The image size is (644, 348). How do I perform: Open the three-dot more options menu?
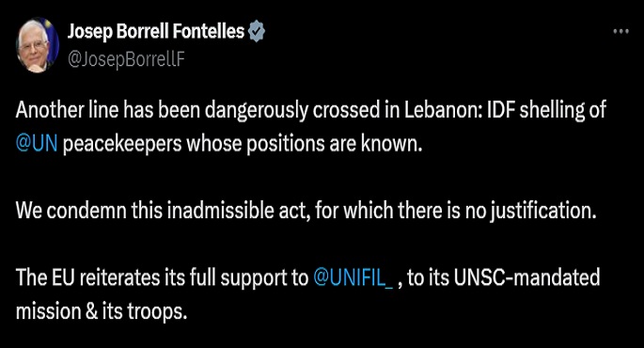point(620,32)
